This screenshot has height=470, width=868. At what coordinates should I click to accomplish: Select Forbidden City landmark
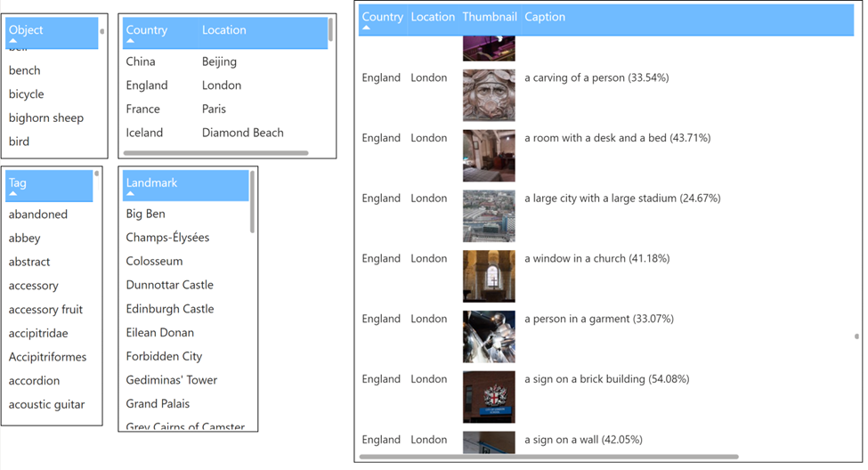coord(165,357)
